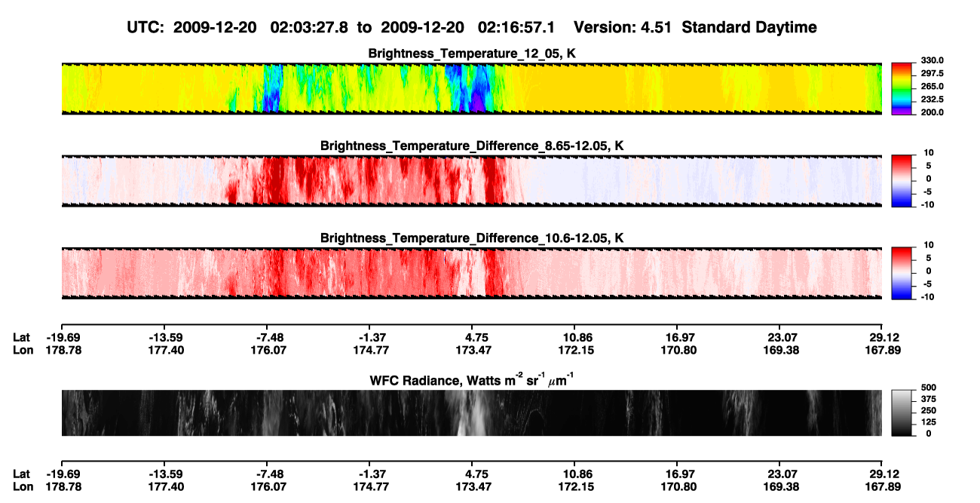Click latitude '-1.37' below the WFC panel

click(369, 474)
